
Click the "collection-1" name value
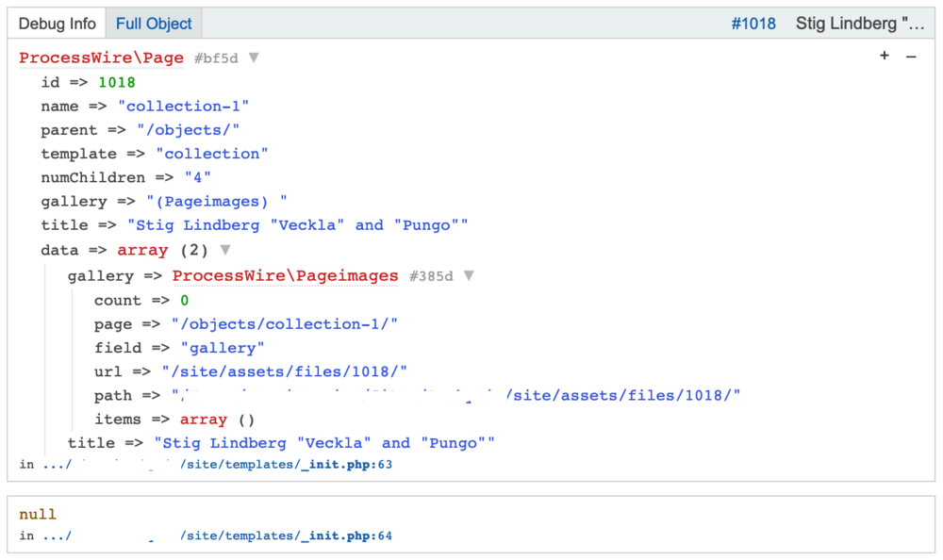point(183,107)
